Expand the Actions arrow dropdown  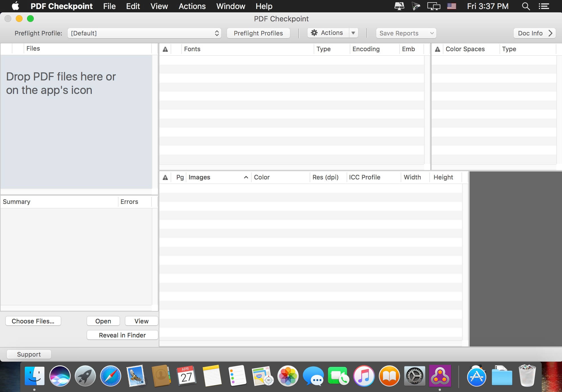353,33
